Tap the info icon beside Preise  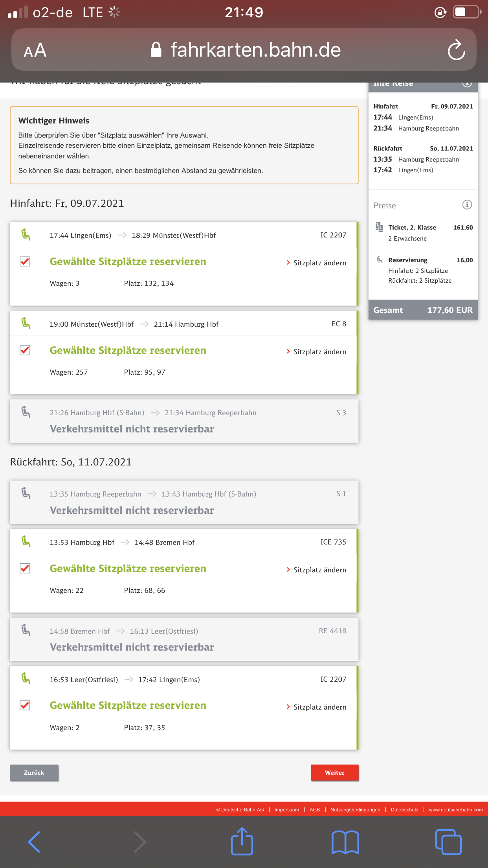(x=467, y=205)
